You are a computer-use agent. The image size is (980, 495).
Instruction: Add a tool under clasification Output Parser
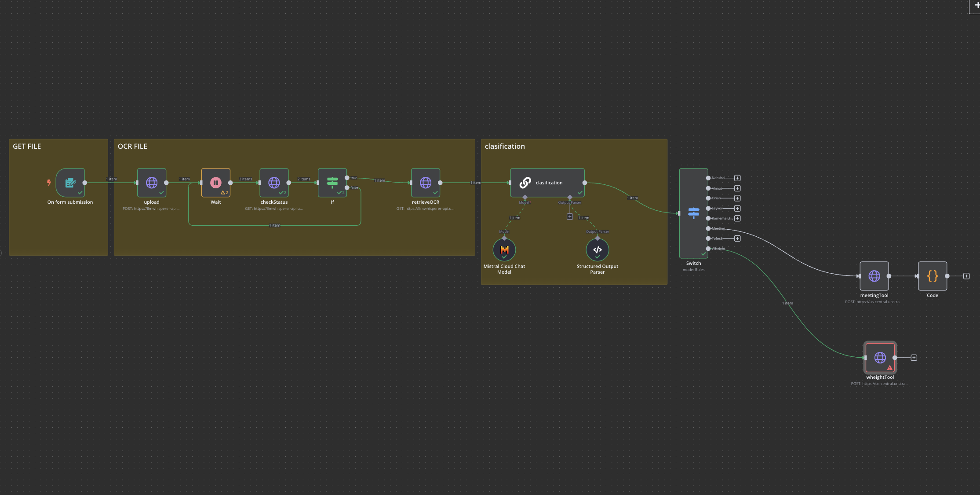pos(570,217)
